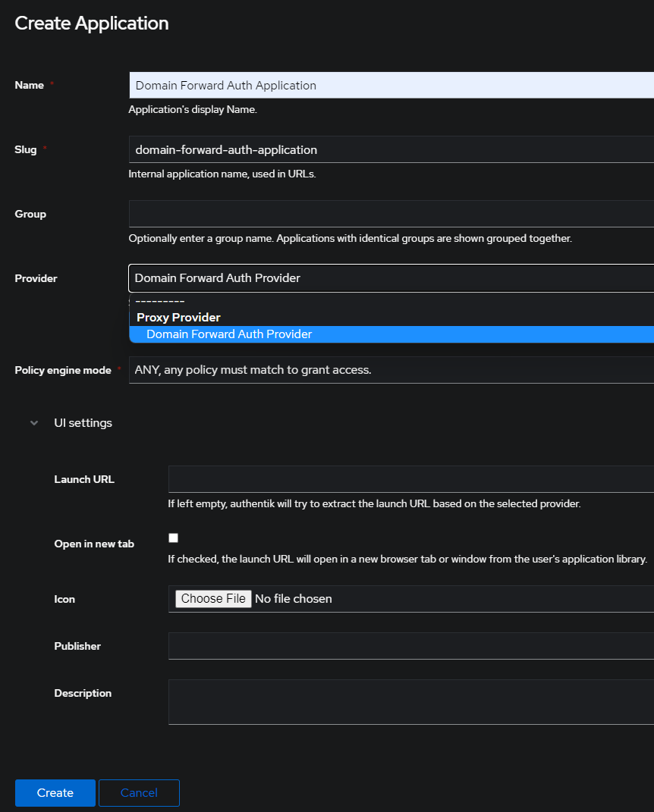Click into the Launch URL field
The width and height of the screenshot is (654, 812).
coord(411,479)
